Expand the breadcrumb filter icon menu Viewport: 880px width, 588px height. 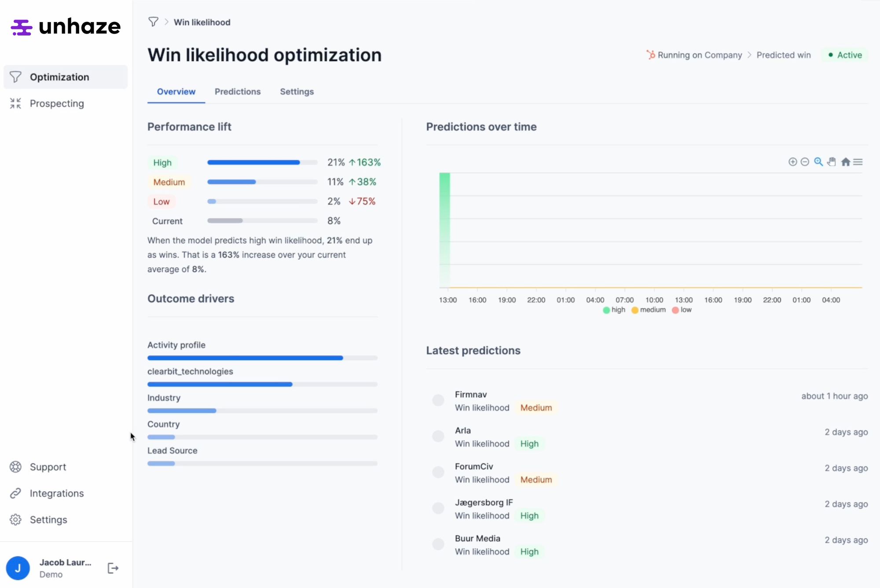coord(153,22)
